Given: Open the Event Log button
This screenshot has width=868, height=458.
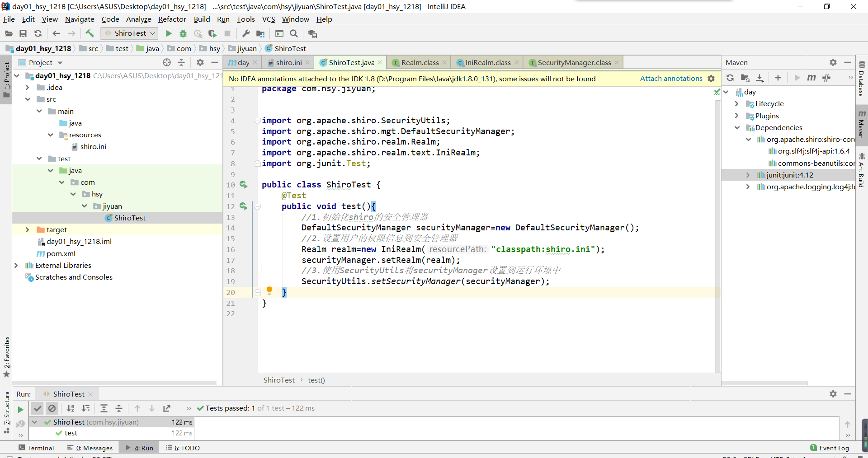Looking at the screenshot, I should tap(830, 448).
